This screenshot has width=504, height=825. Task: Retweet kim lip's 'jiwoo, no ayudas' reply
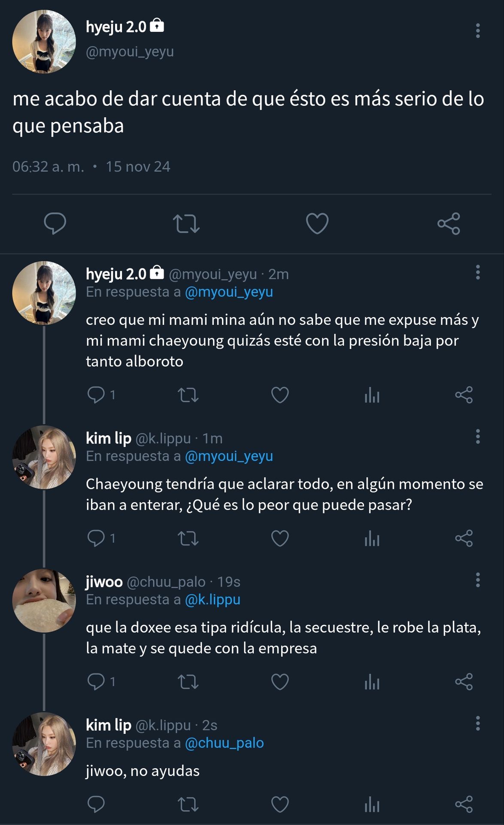pos(188,804)
